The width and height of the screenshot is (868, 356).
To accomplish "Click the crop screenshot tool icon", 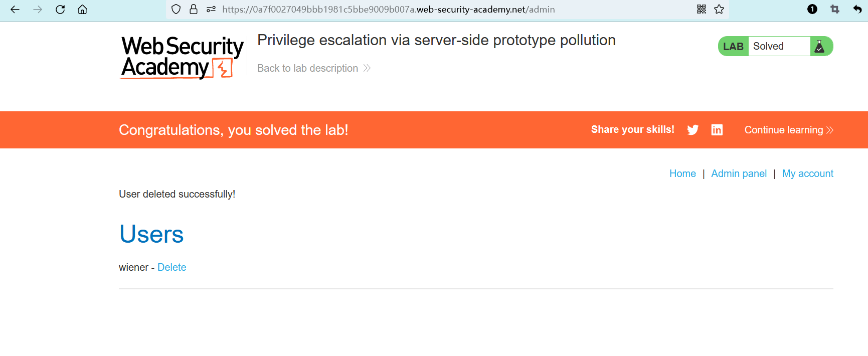I will point(835,10).
